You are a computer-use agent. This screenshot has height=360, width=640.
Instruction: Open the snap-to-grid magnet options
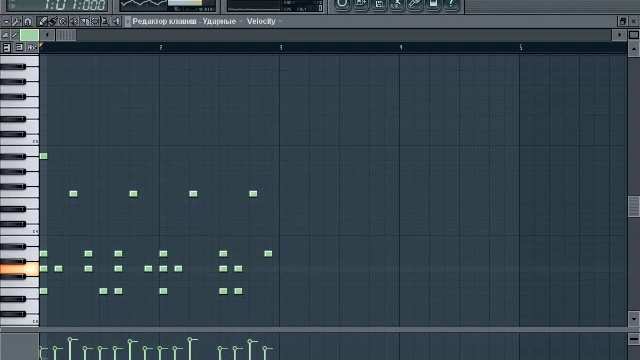coord(28,21)
